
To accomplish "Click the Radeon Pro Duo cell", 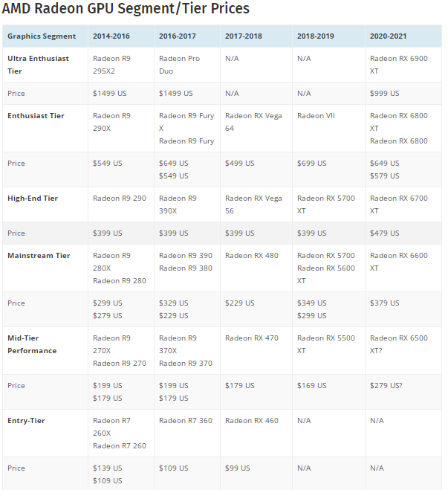I will (x=179, y=64).
